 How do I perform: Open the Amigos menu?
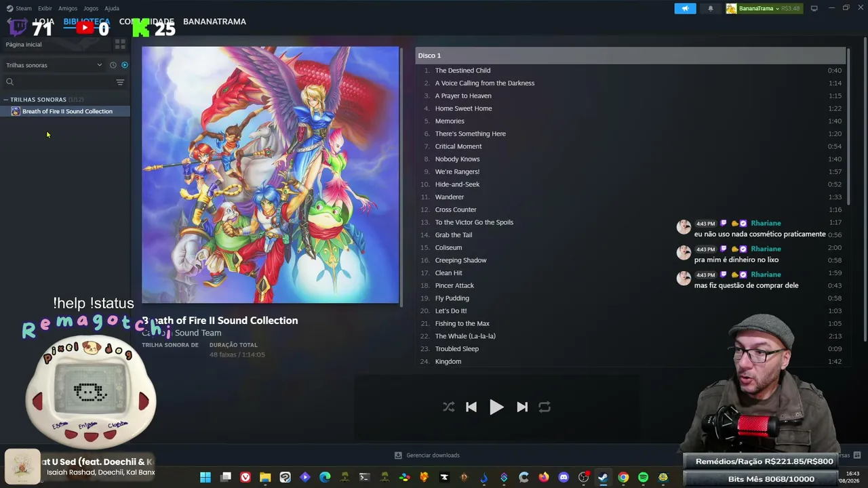tap(68, 8)
